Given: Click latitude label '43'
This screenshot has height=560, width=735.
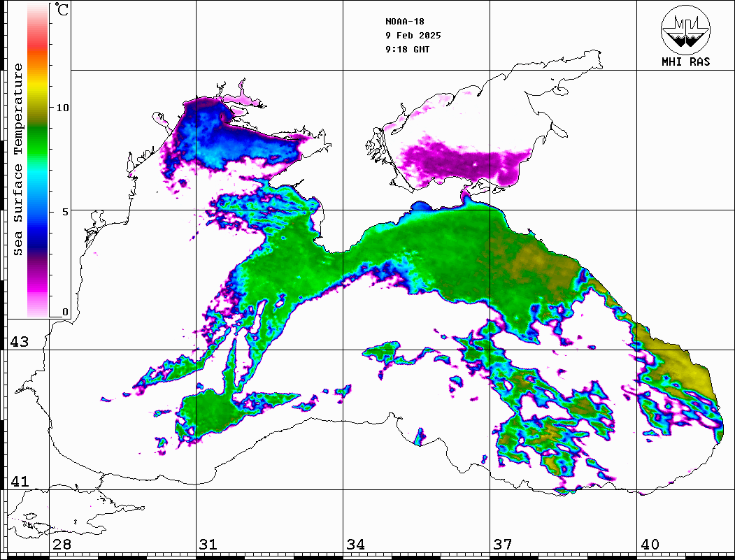Looking at the screenshot, I should click(x=20, y=342).
